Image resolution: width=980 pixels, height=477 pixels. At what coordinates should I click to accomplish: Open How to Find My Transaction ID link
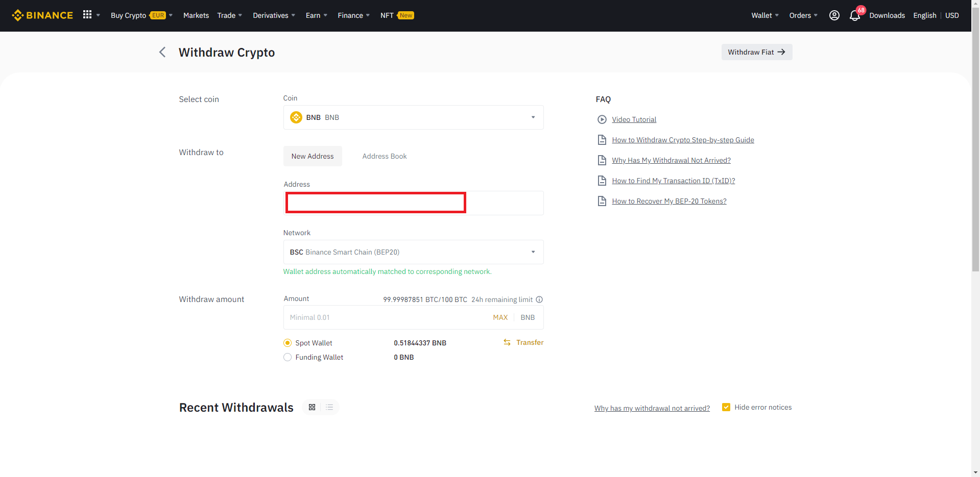coord(673,181)
